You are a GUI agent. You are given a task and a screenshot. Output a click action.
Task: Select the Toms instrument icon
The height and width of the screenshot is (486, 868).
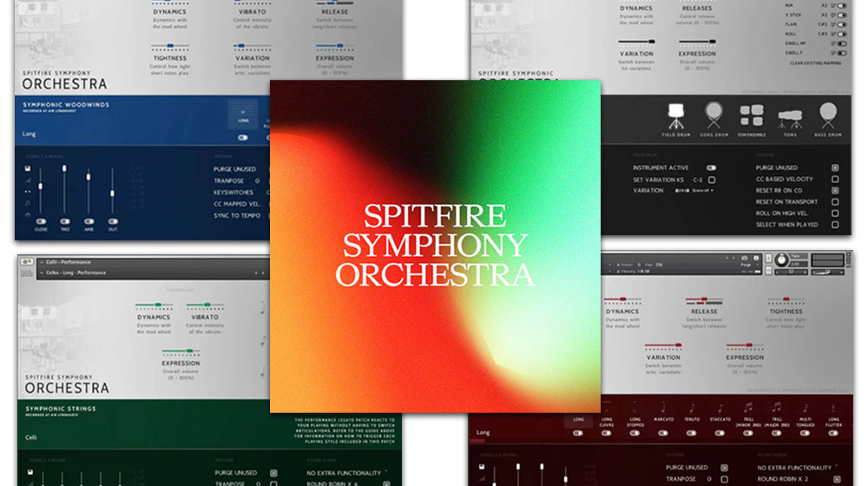click(790, 119)
